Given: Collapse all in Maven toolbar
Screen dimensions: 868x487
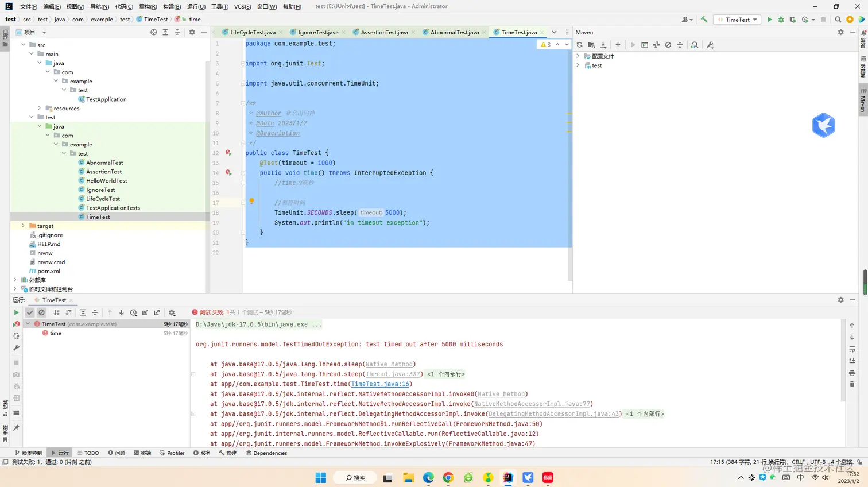Looking at the screenshot, I should click(680, 45).
